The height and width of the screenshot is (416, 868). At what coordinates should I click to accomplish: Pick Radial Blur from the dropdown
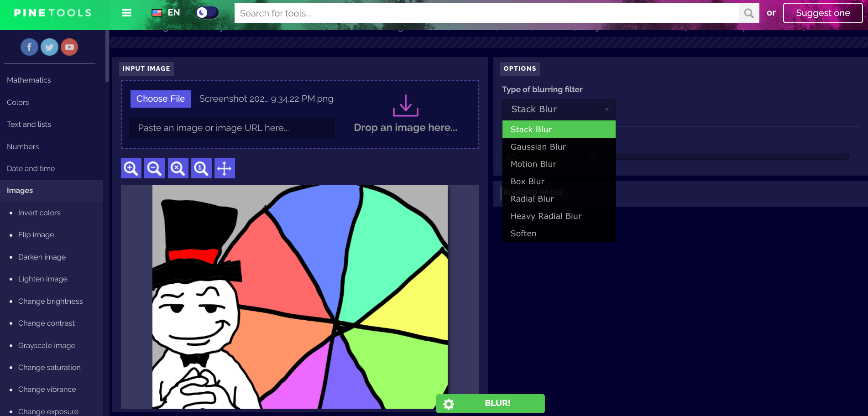tap(559, 198)
